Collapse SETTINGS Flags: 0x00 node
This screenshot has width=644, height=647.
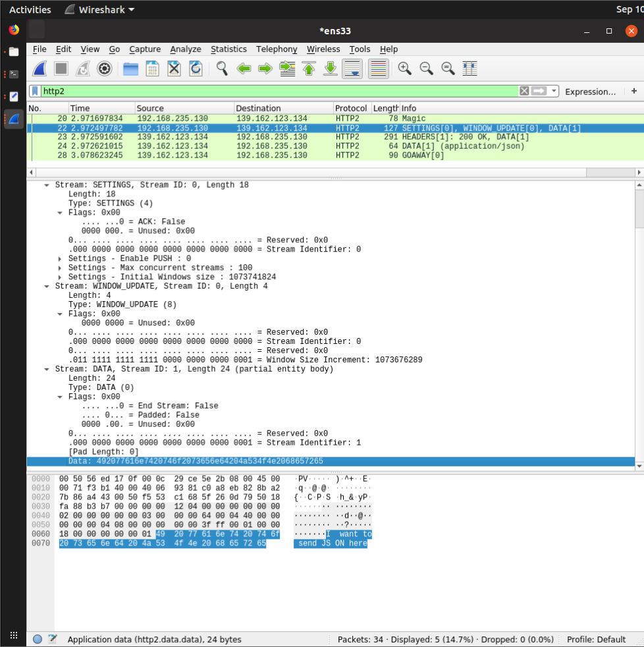(x=60, y=213)
